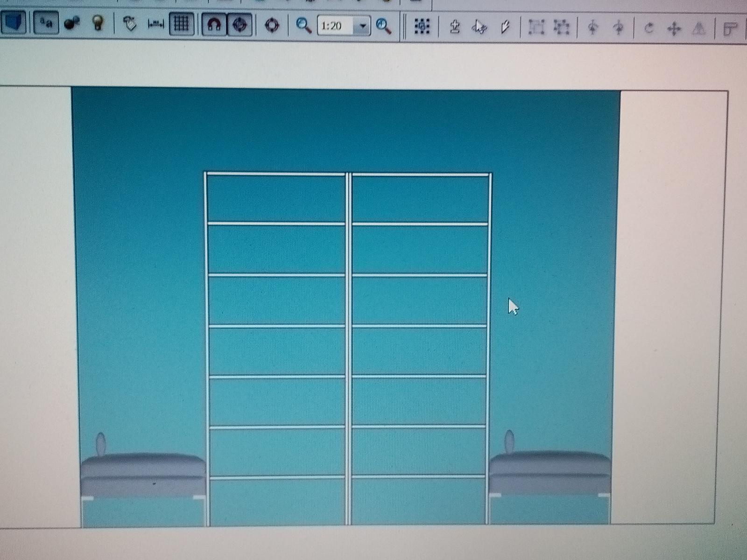The width and height of the screenshot is (747, 560).
Task: Open the 1:20 zoom scale dropdown arrow
Action: point(362,27)
